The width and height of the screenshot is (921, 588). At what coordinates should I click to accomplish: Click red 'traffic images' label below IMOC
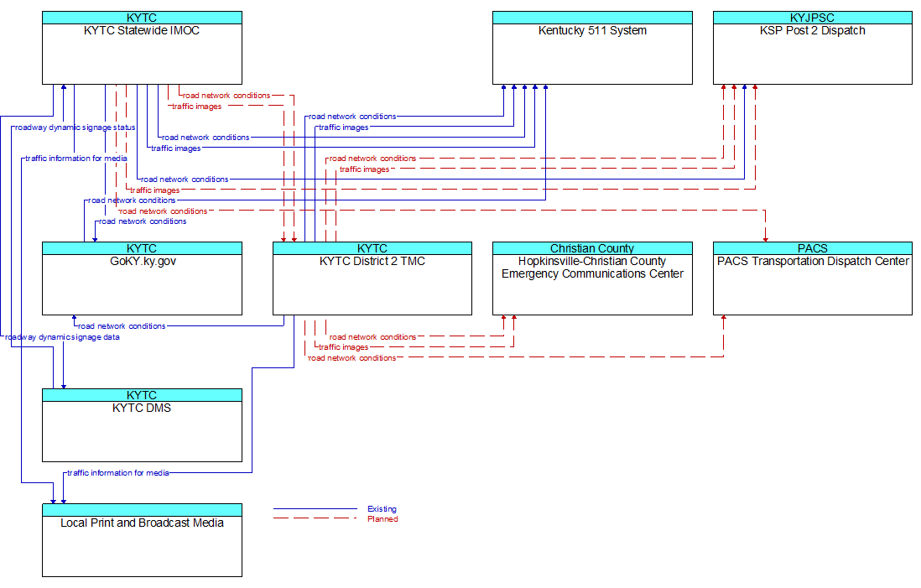(x=197, y=107)
